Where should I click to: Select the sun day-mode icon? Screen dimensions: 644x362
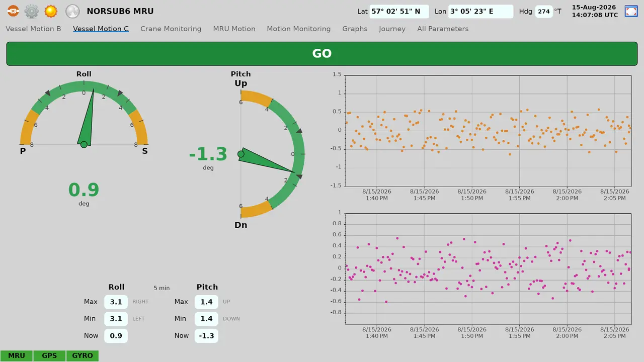(x=51, y=11)
